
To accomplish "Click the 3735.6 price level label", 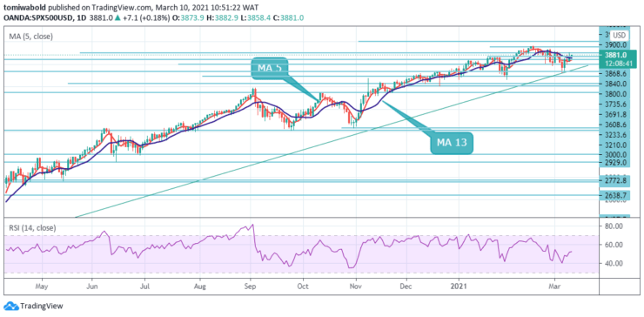I will pos(616,105).
